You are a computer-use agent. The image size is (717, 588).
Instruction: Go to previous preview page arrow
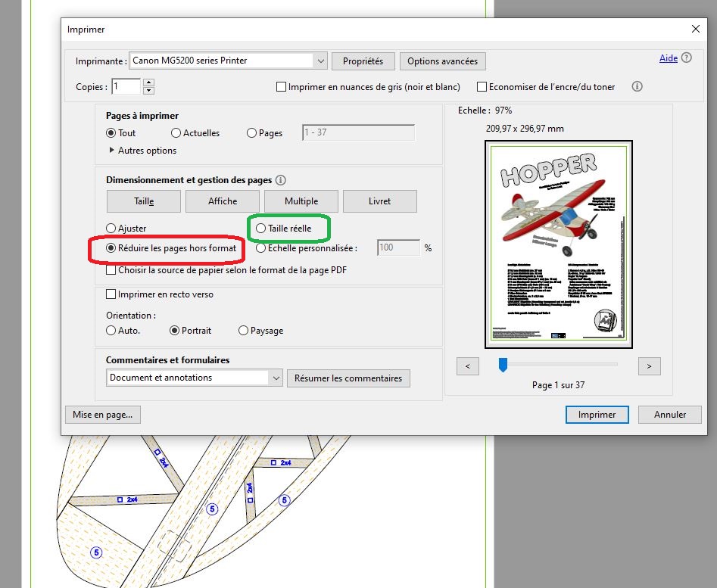click(468, 366)
